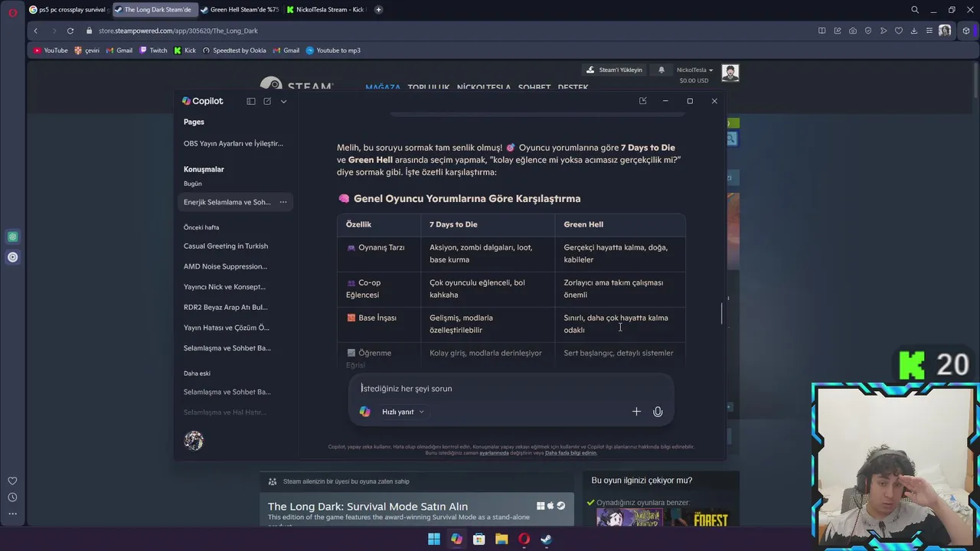Open reader view book icon in address bar
Screen dimensions: 980x551
coord(822,31)
